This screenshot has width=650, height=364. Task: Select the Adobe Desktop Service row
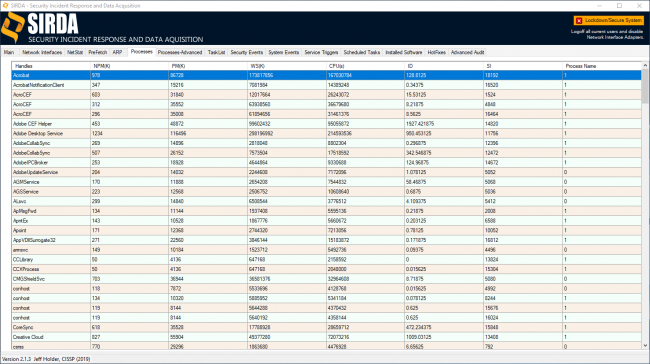pos(327,133)
